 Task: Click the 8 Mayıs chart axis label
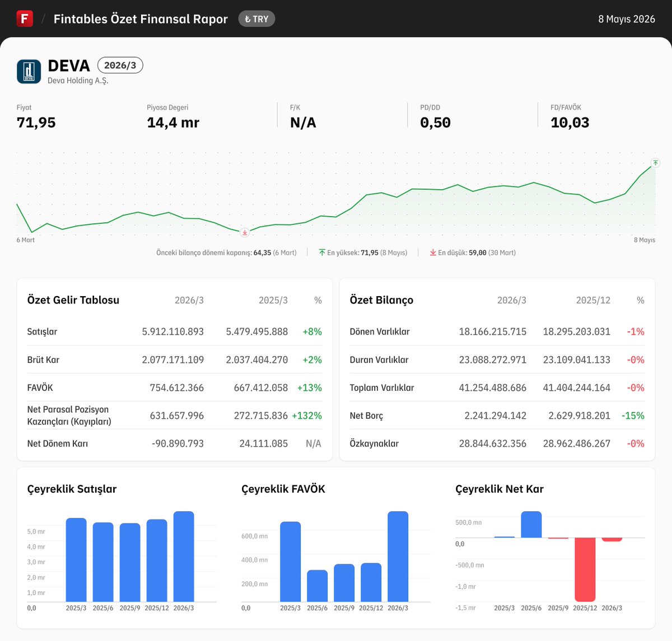tap(645, 240)
